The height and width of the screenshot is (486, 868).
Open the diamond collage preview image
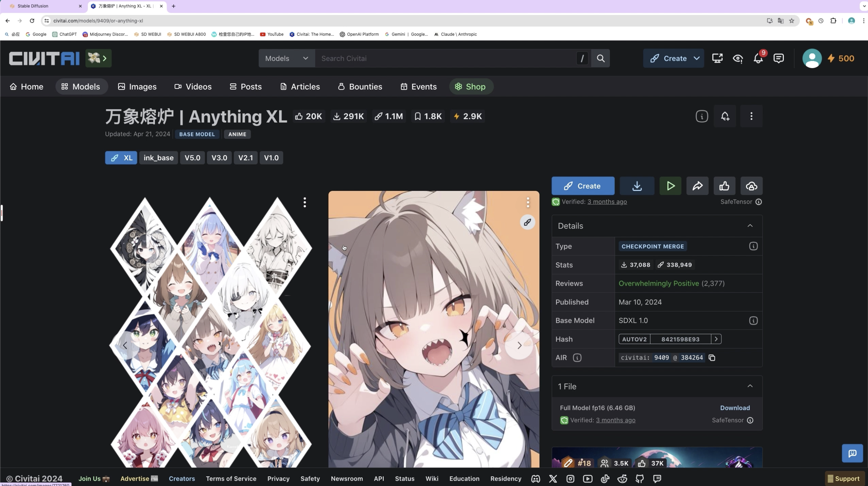(211, 332)
